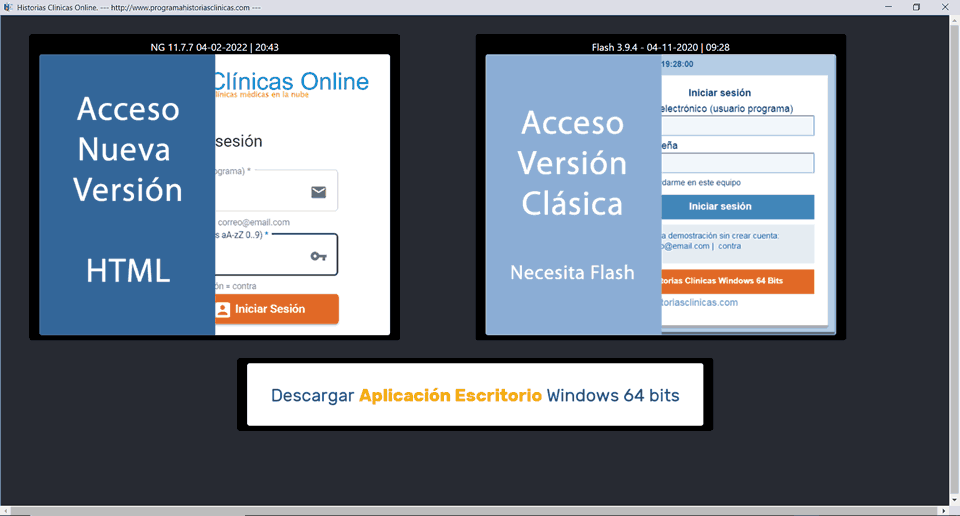This screenshot has width=960, height=516.
Task: Click the orange Windows 64 Bits button
Action: point(738,281)
